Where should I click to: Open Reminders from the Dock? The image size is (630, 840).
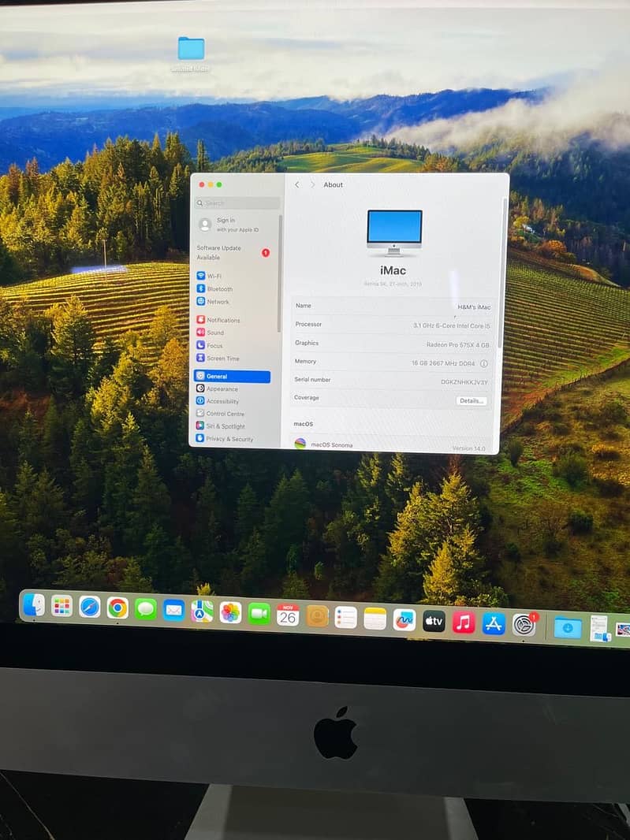pyautogui.click(x=346, y=618)
